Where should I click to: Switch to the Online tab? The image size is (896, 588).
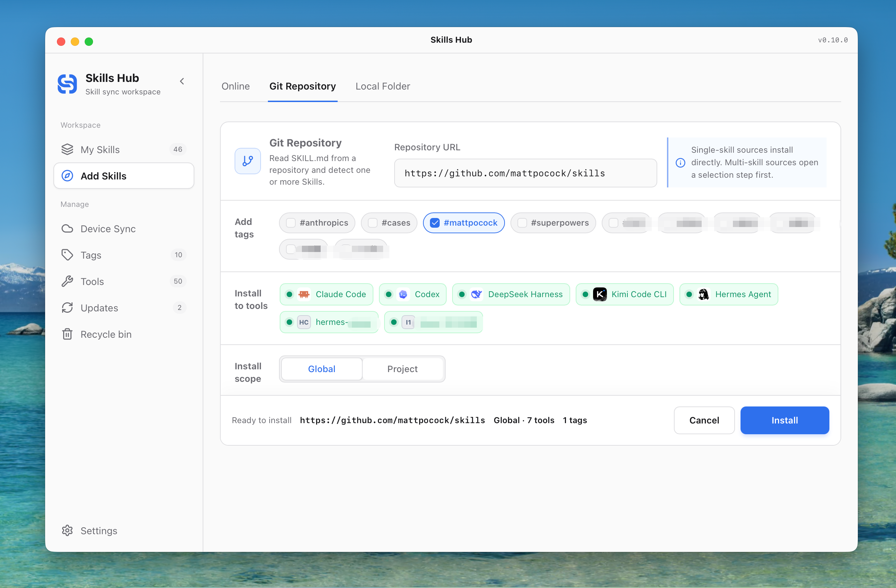pos(236,86)
